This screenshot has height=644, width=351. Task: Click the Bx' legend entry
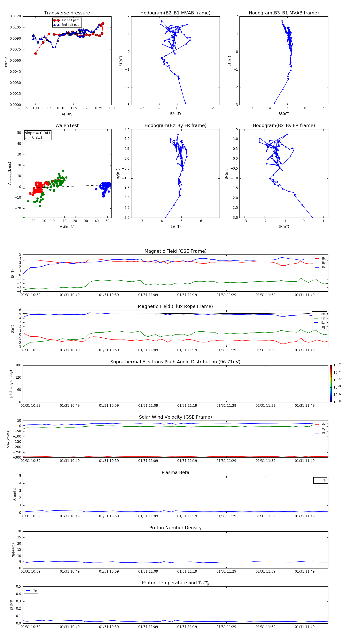(x=320, y=314)
